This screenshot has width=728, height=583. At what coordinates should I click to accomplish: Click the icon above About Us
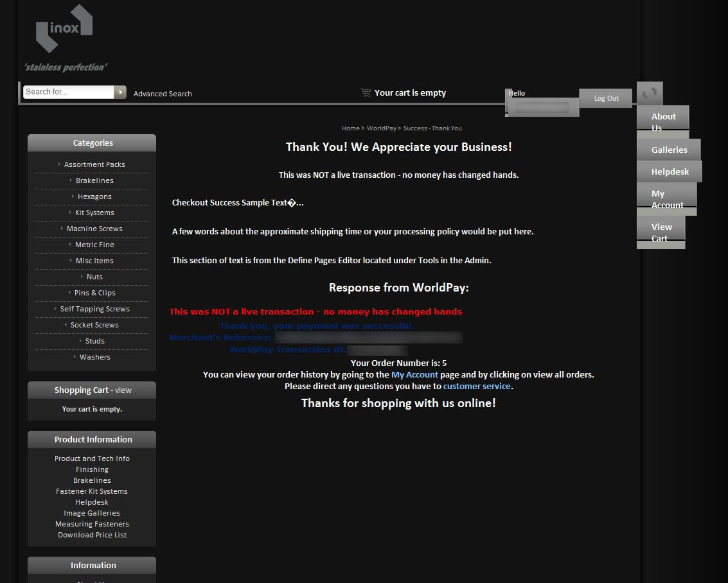coord(650,93)
